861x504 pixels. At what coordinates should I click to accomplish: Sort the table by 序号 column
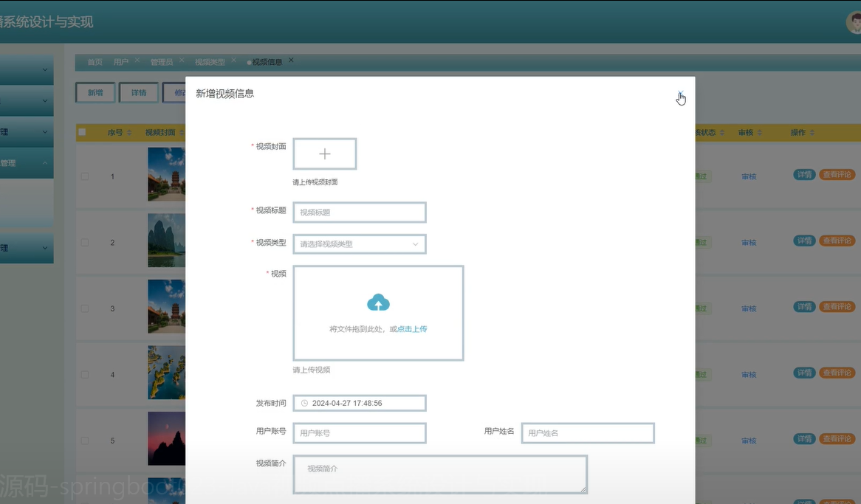pyautogui.click(x=129, y=132)
